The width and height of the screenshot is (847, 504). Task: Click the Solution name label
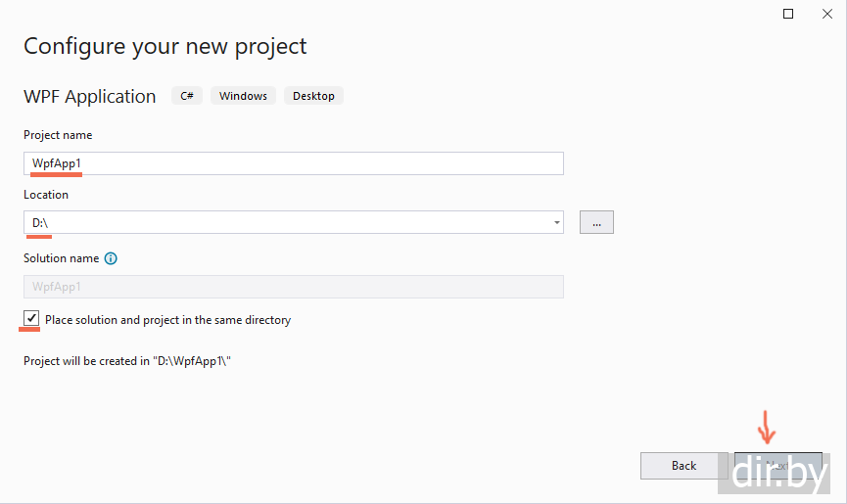[x=61, y=258]
